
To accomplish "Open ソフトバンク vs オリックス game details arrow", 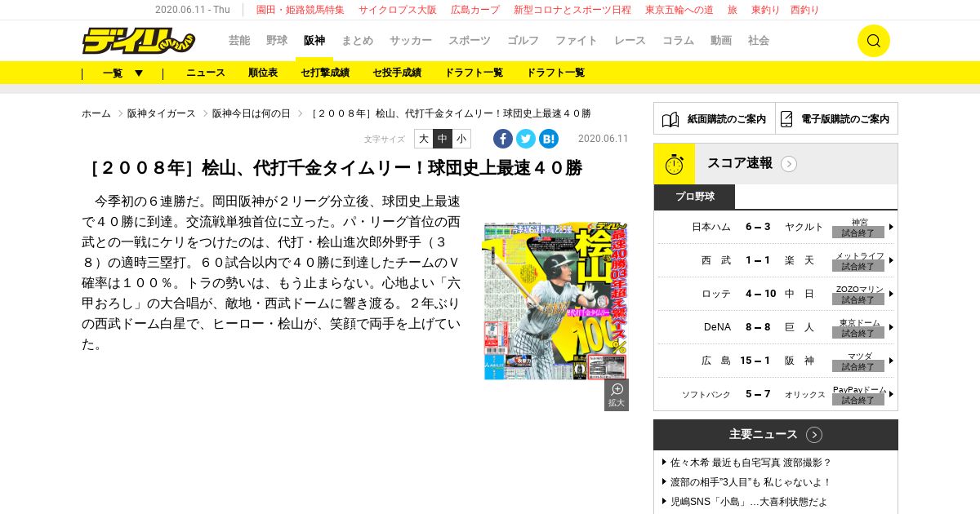I will [x=891, y=394].
